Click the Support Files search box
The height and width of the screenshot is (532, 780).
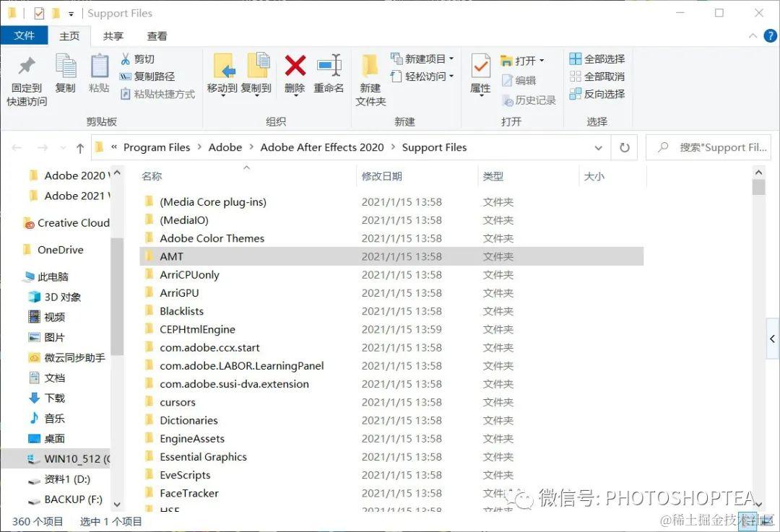[708, 148]
